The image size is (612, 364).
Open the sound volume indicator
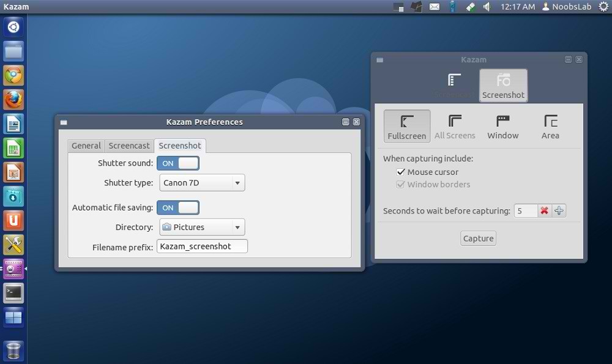(487, 7)
